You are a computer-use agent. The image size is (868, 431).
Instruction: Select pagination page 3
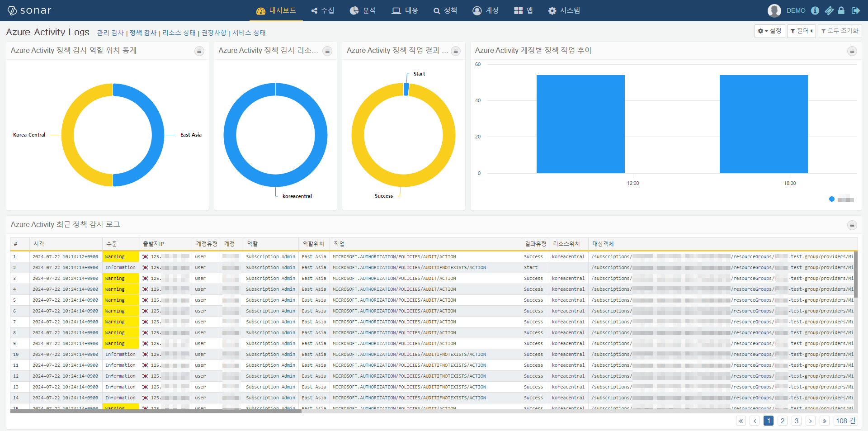coord(797,421)
